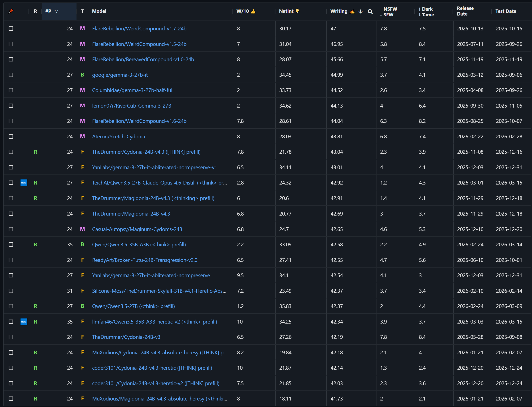This screenshot has width=532, height=407.
Task: Check the google/gemma-3-27b-it row box
Action: tap(11, 75)
